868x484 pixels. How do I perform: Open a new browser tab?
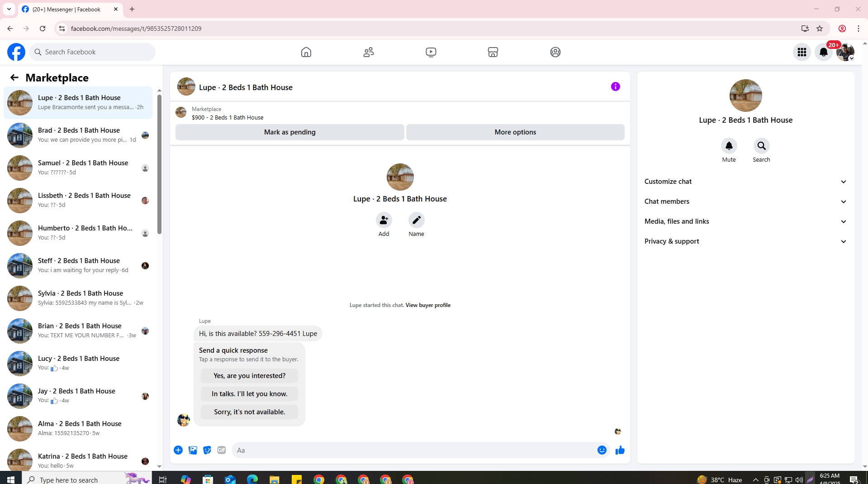click(x=132, y=9)
